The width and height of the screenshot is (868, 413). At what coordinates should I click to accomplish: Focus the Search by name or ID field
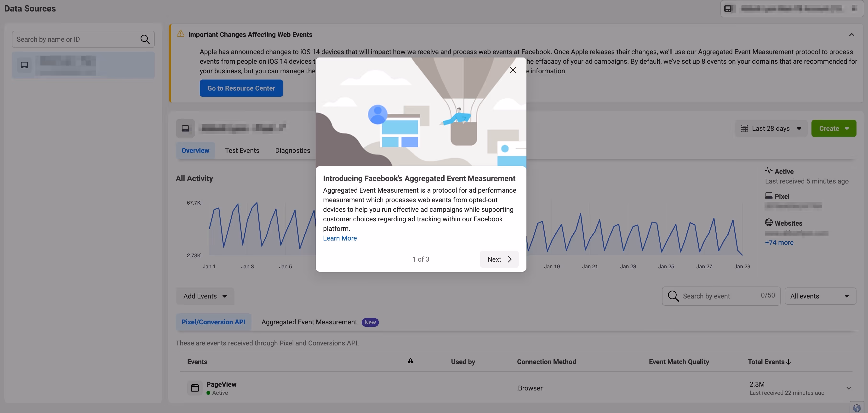(83, 40)
